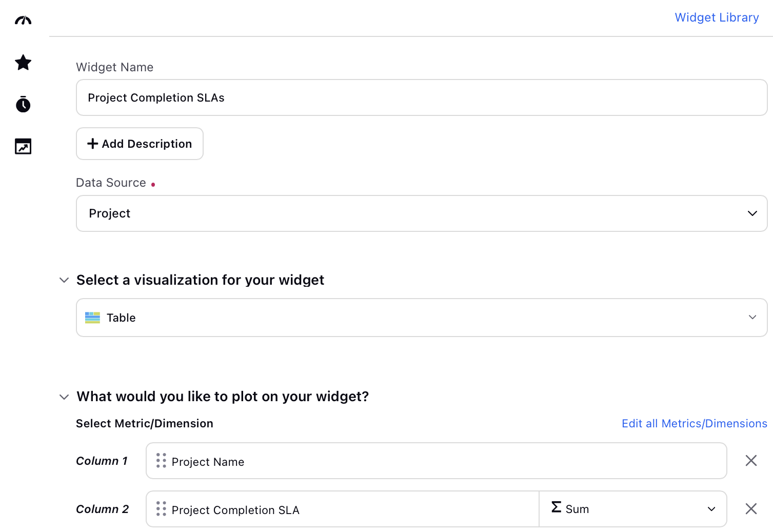This screenshot has width=773, height=532.
Task: Focus the Widget Name input field
Action: (x=422, y=97)
